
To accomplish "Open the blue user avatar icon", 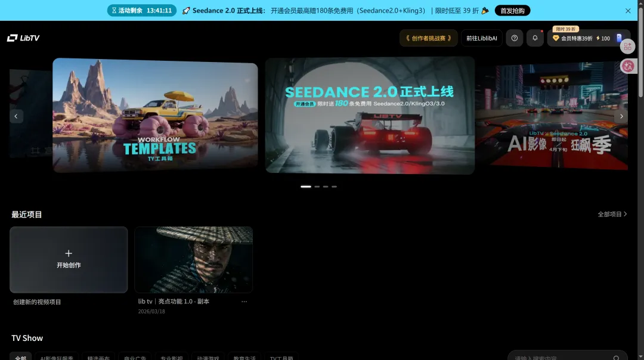I will [x=619, y=38].
